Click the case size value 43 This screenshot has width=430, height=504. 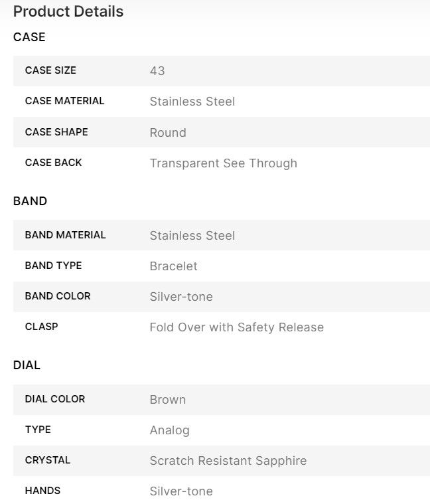click(157, 71)
